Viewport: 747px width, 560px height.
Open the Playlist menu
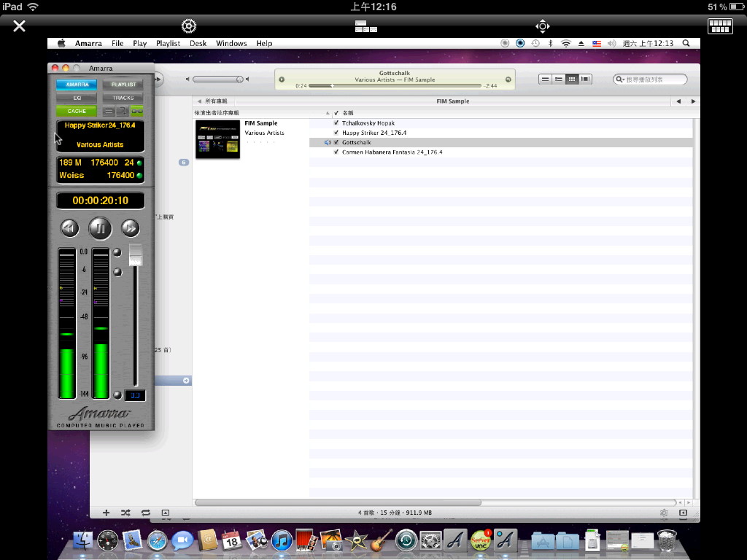click(169, 43)
